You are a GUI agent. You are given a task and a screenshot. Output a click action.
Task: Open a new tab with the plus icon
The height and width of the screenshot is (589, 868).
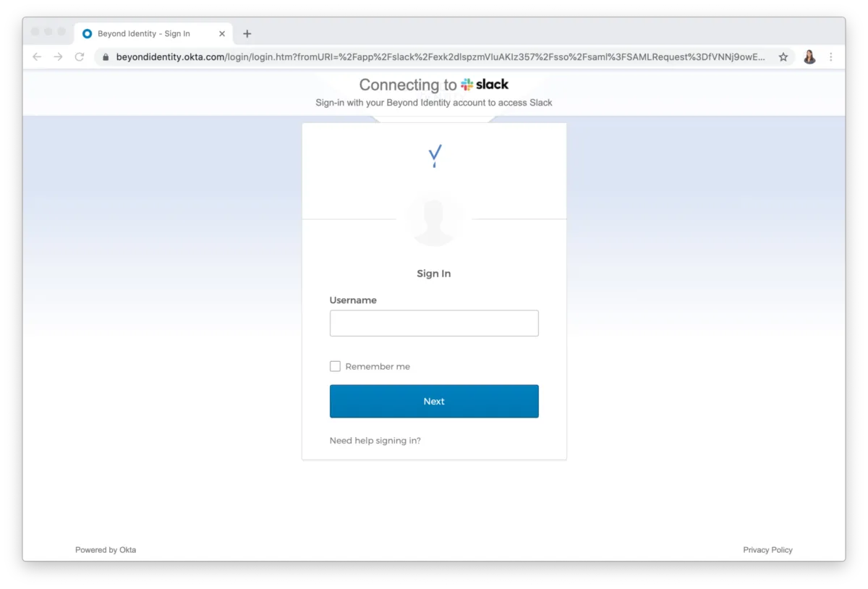247,34
